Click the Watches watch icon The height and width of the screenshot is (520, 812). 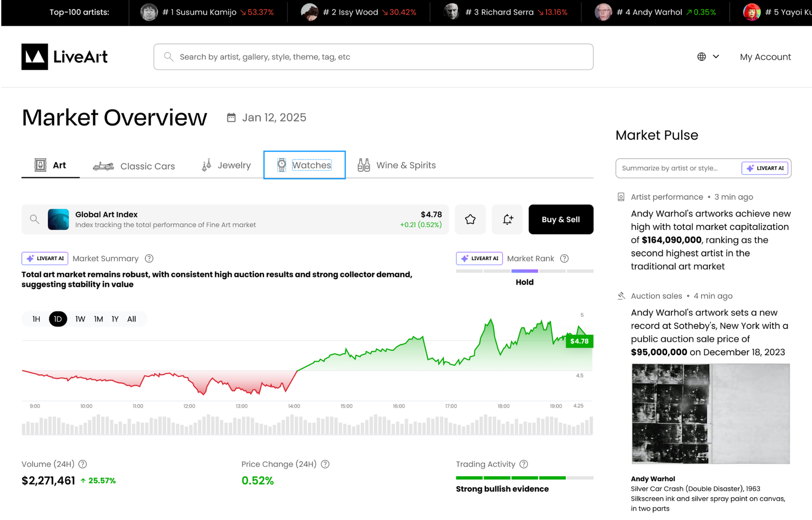pos(282,165)
